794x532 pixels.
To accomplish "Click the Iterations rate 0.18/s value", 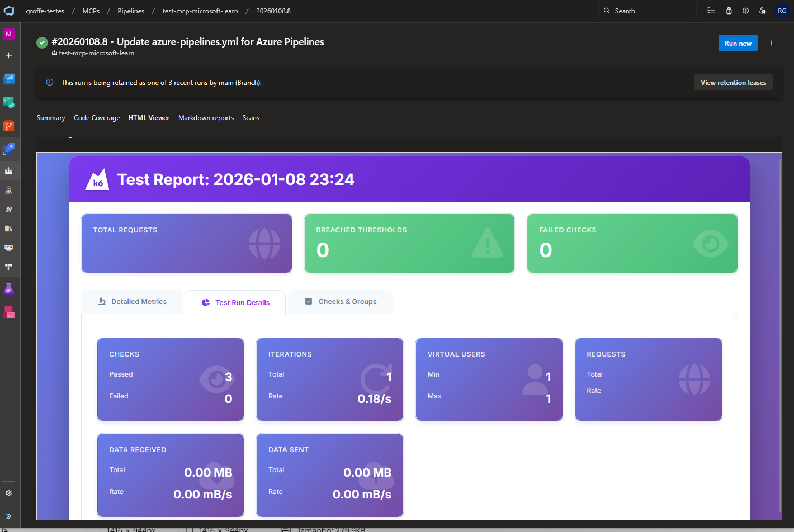I will pos(374,399).
